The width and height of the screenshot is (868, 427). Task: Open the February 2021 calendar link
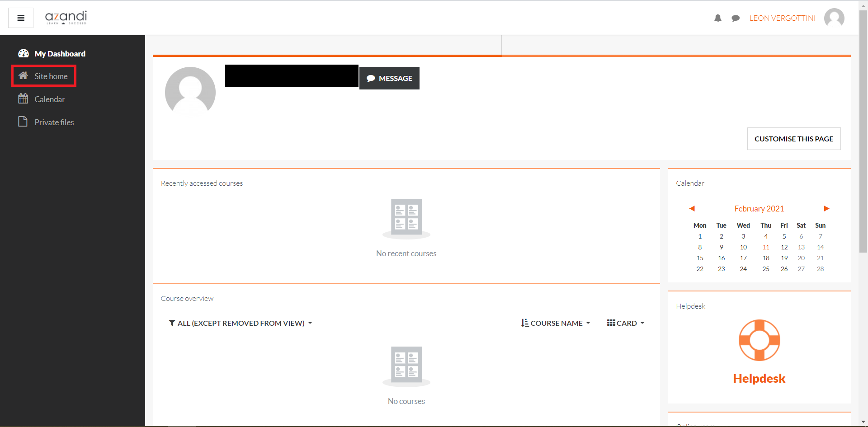tap(759, 208)
